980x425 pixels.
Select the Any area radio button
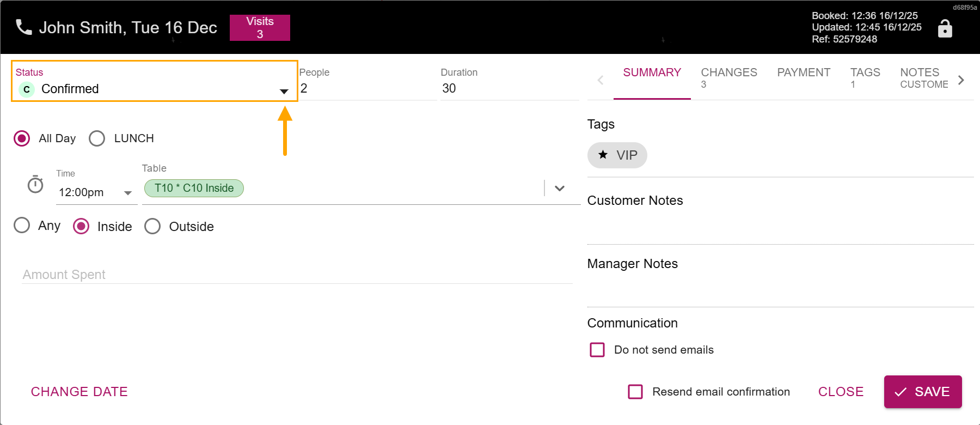coord(22,226)
